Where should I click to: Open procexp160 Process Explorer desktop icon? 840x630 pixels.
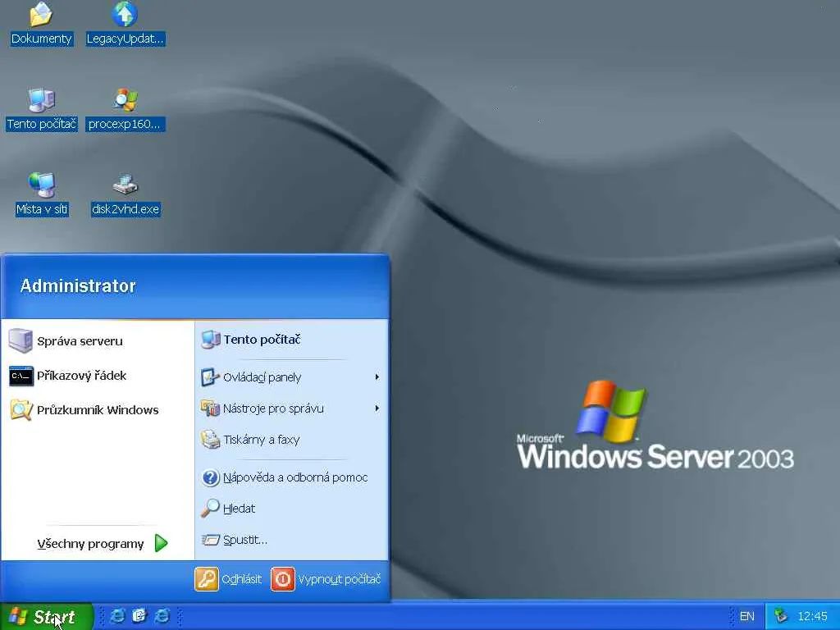[125, 110]
